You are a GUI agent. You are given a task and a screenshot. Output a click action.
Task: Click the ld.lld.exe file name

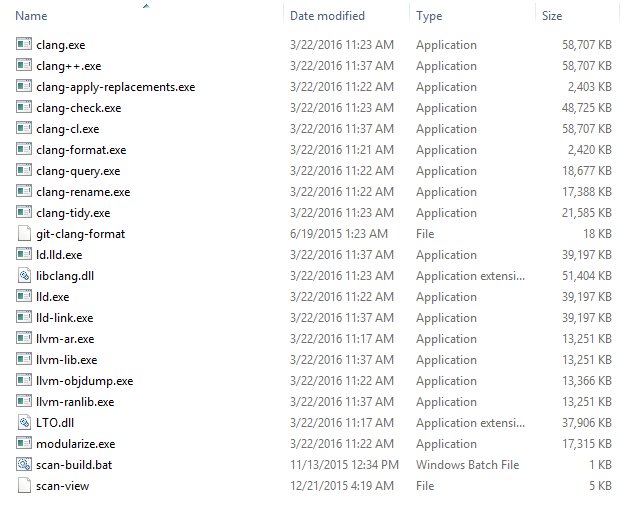click(x=59, y=255)
